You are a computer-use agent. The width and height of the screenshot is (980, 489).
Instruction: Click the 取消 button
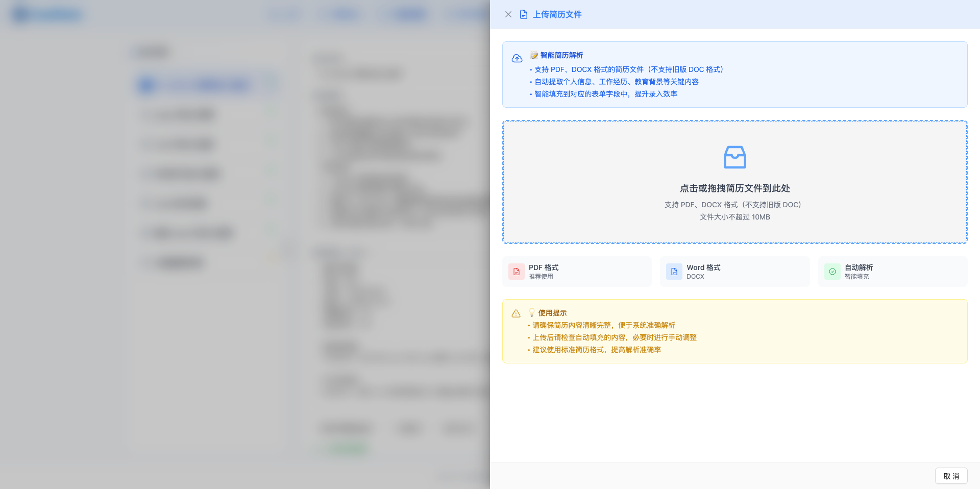(951, 476)
